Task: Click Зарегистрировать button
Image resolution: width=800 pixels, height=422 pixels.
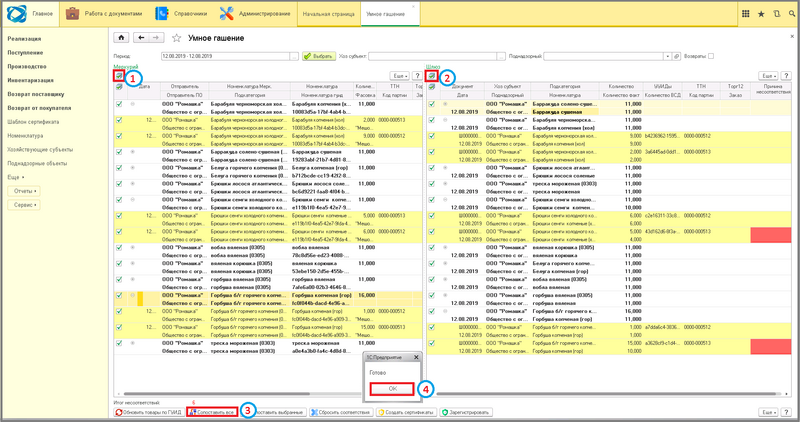Action: click(x=466, y=412)
